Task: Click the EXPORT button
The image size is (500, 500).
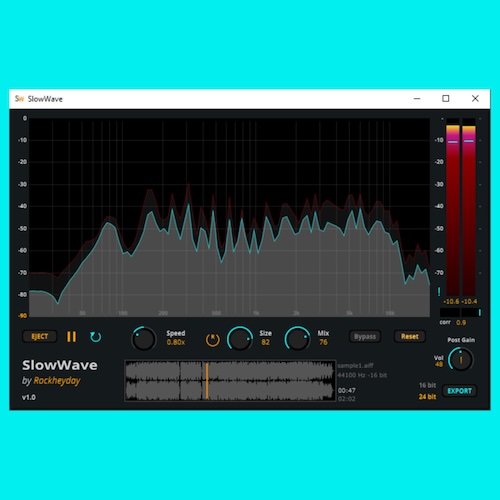Action: [460, 391]
